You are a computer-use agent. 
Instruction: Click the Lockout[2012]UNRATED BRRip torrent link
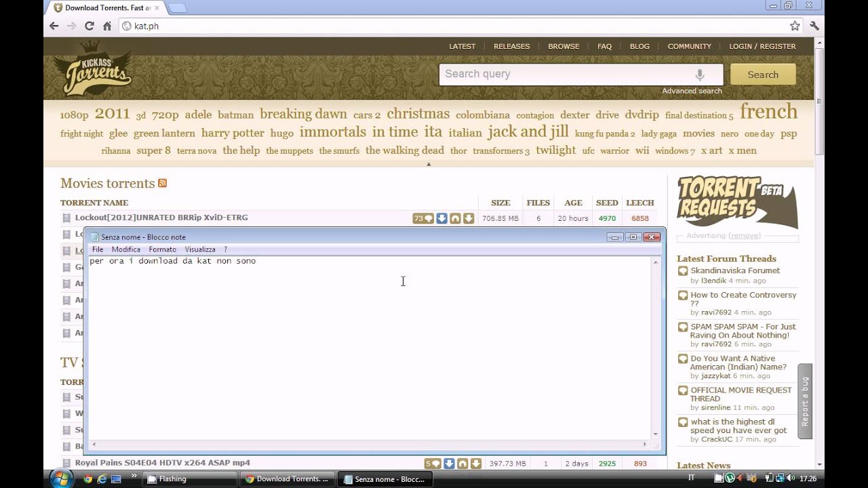[x=161, y=218]
